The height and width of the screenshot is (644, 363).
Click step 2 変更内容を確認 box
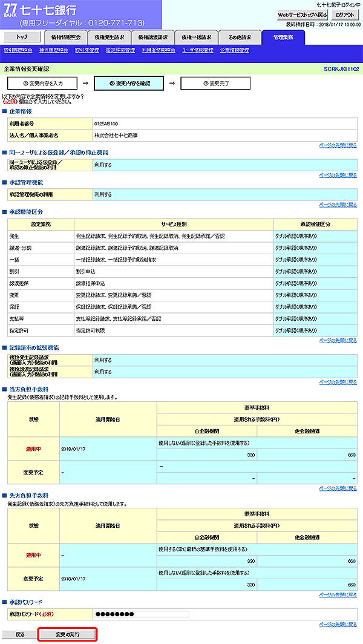click(129, 84)
